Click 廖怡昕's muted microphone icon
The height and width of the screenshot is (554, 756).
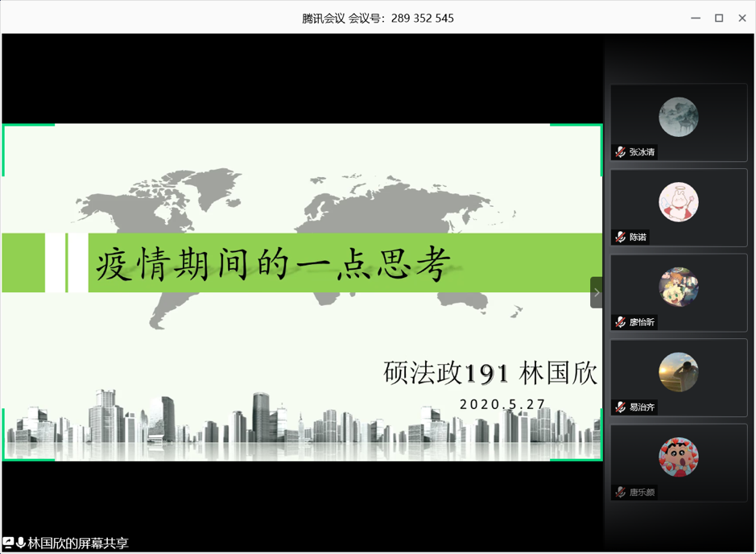620,322
